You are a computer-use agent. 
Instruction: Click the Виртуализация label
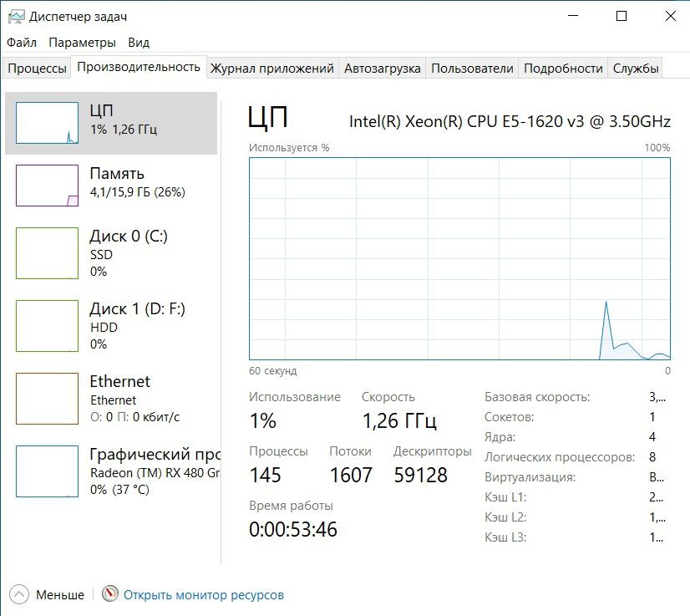[x=530, y=477]
